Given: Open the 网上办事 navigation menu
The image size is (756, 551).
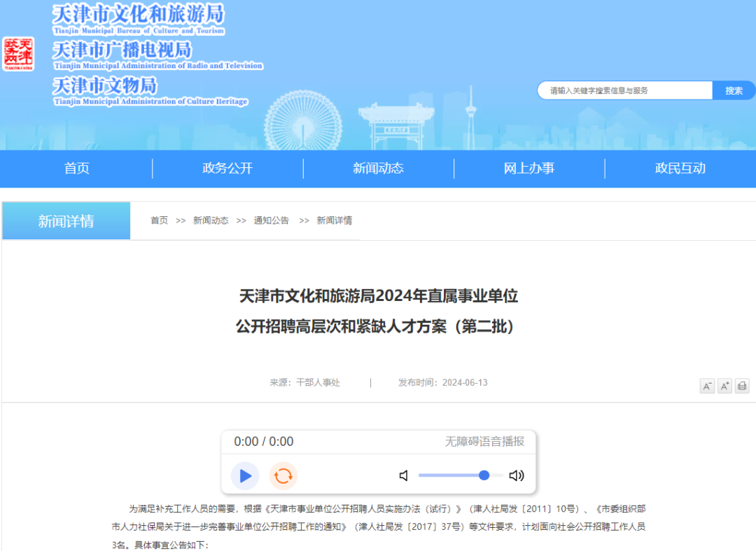Looking at the screenshot, I should [x=529, y=168].
